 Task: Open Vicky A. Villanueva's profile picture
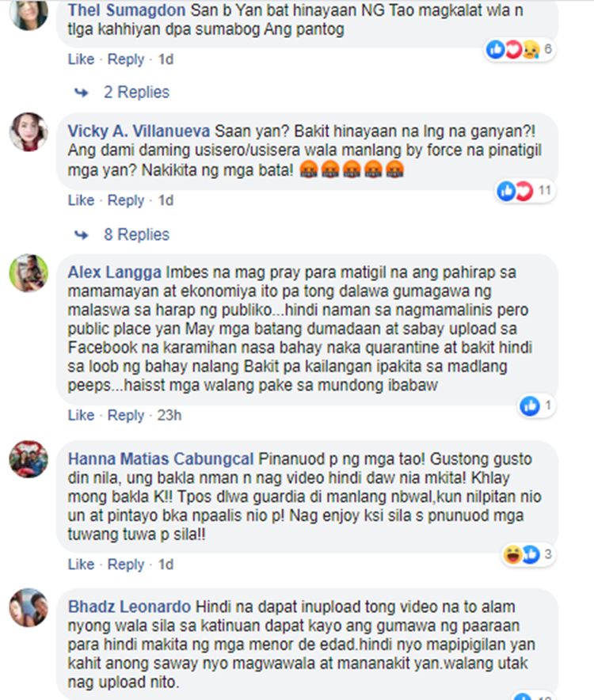(x=29, y=131)
